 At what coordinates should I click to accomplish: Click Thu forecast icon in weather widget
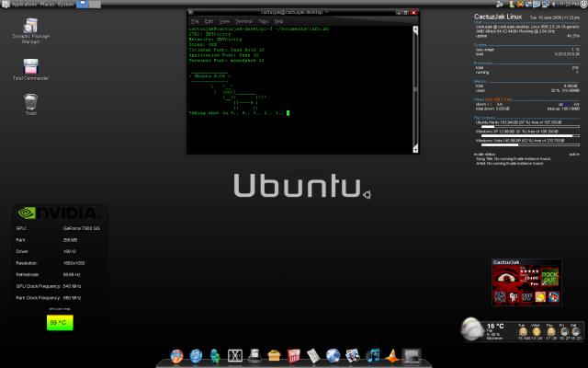point(550,331)
